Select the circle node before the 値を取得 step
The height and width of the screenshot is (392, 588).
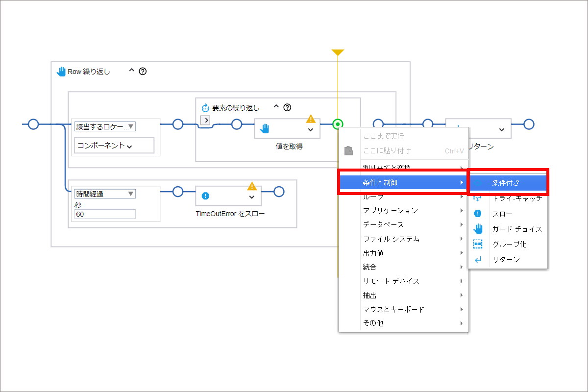[x=237, y=124]
